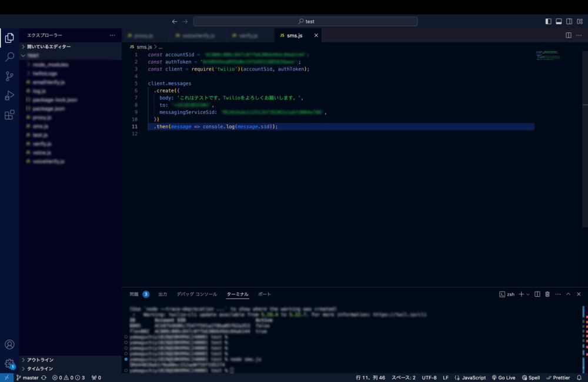Open the Extensions view icon
The width and height of the screenshot is (588, 382).
click(x=9, y=115)
